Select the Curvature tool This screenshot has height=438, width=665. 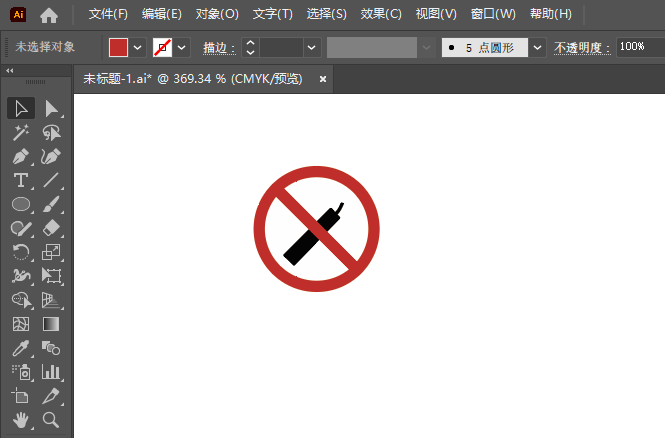tap(51, 156)
